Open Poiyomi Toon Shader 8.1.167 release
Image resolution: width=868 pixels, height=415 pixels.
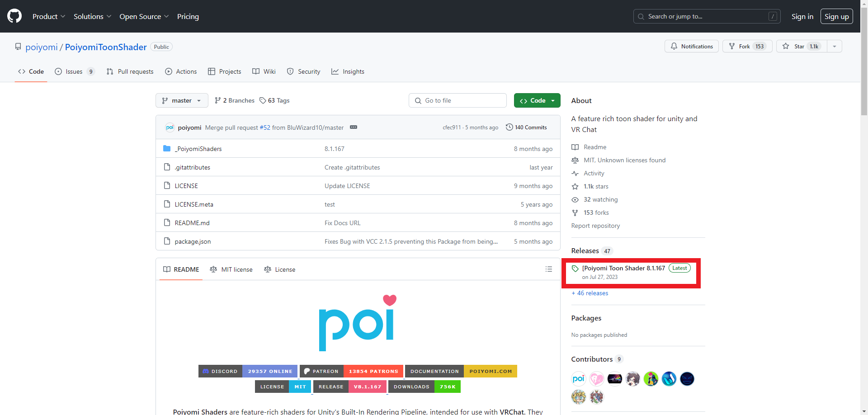tap(623, 268)
